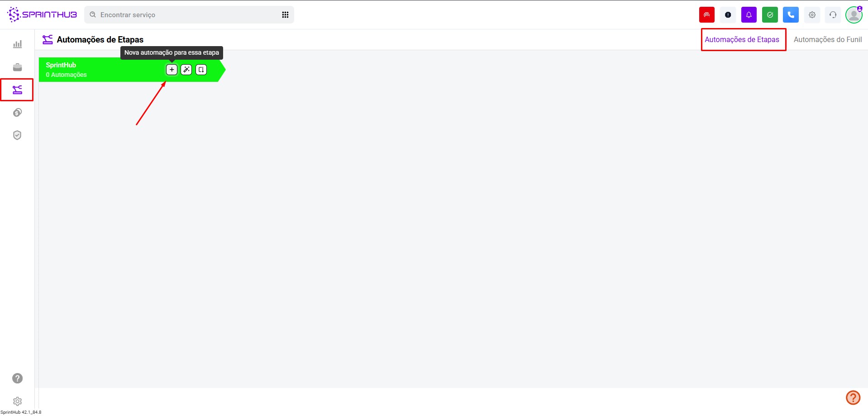Viewport: 868px width, 416px height.
Task: Click the copy icon on SprintHub stage
Action: point(201,70)
